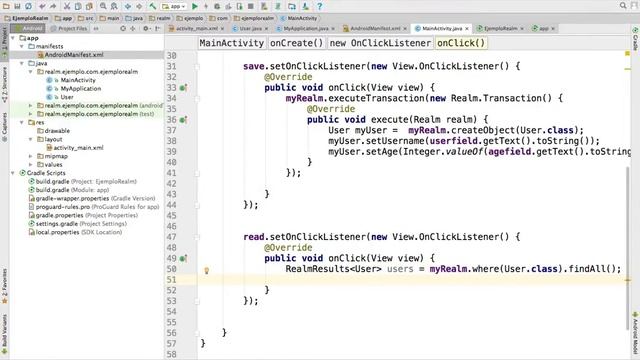Click the Replace search icon
This screenshot has width=640, height=360.
pyautogui.click(x=114, y=6)
